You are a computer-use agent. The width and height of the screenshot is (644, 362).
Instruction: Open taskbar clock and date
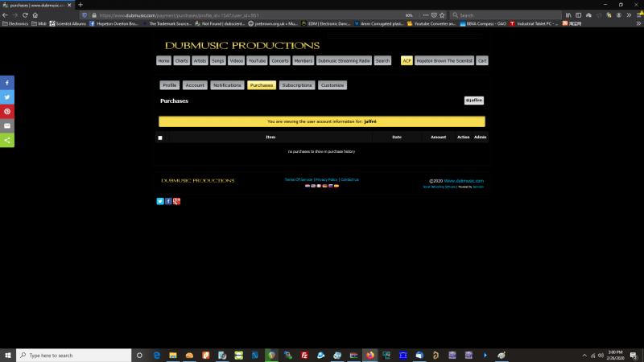coord(615,355)
